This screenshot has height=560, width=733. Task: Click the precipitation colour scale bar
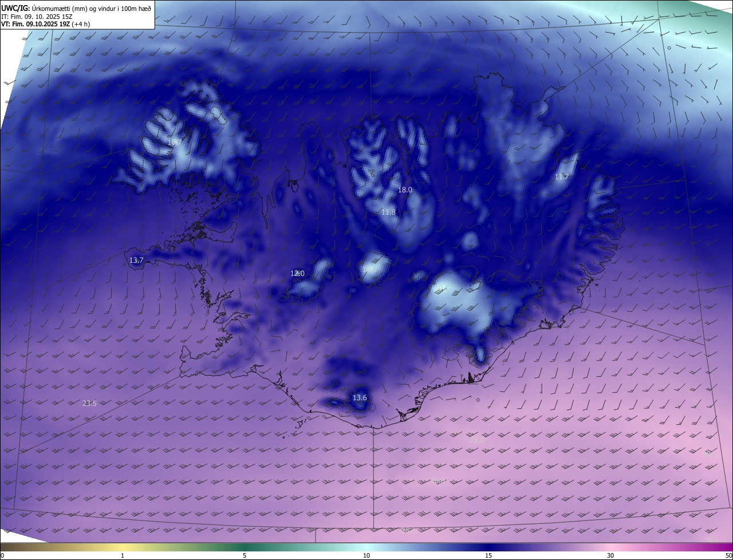click(366, 547)
